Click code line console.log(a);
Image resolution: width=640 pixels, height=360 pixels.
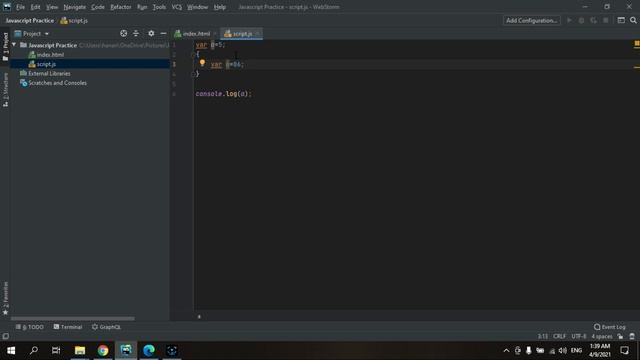[223, 93]
